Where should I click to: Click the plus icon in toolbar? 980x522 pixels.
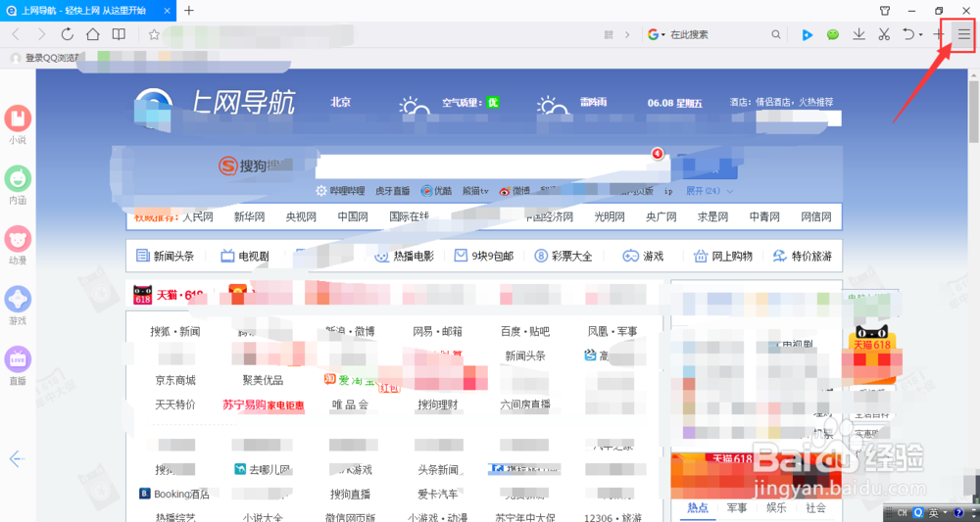[x=938, y=35]
